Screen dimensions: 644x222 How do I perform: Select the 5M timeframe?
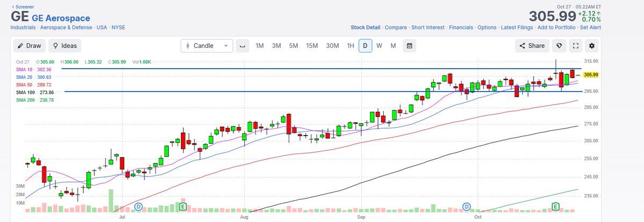tap(294, 46)
